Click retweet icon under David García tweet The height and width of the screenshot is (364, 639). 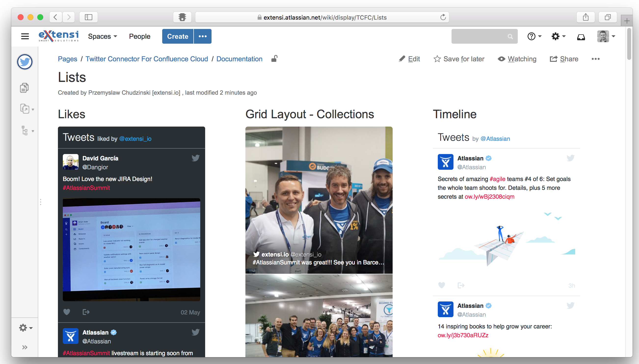[x=86, y=312]
